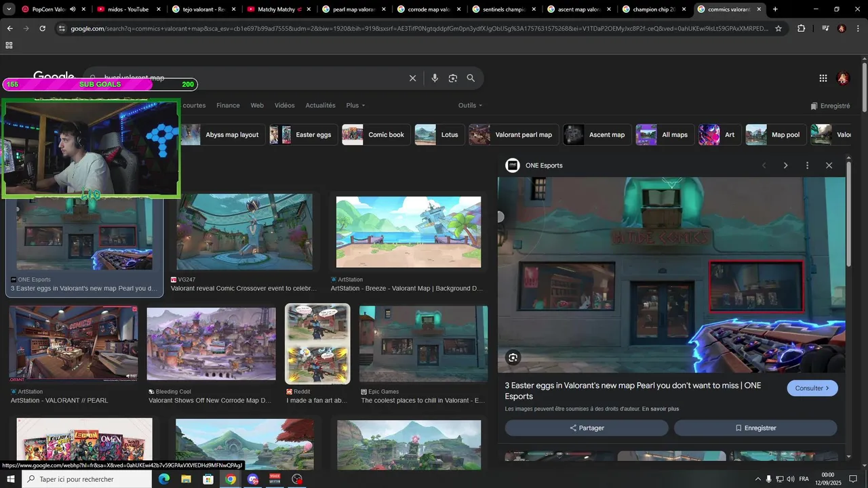
Task: Filter images by All maps chip
Action: (665, 135)
